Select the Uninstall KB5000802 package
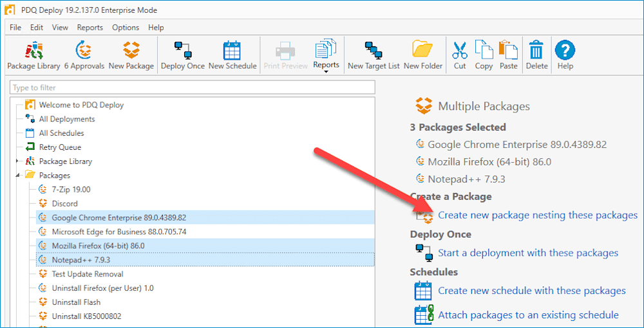644x328 pixels. pos(86,316)
